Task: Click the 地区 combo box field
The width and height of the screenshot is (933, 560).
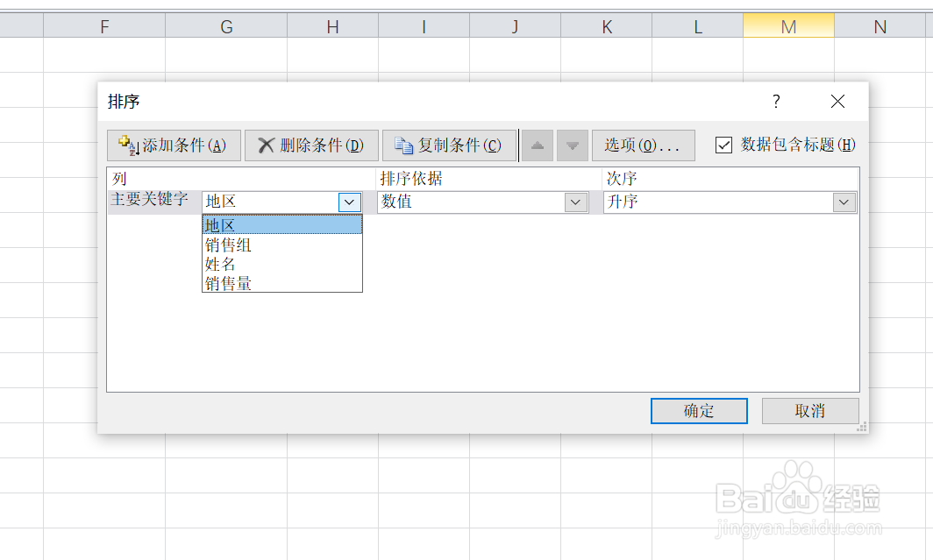Action: pos(282,202)
